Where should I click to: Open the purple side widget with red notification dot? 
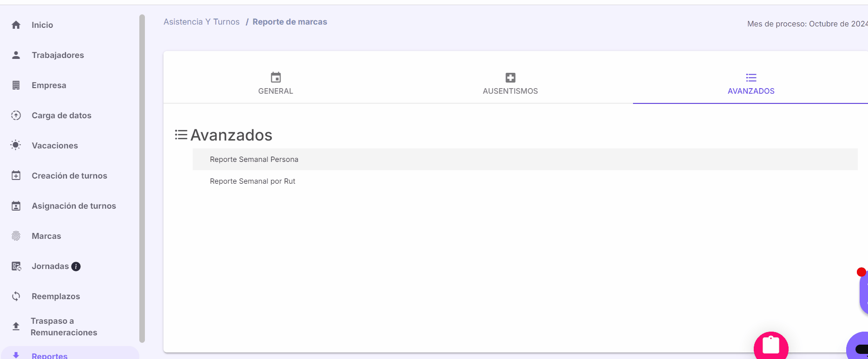[x=863, y=292]
